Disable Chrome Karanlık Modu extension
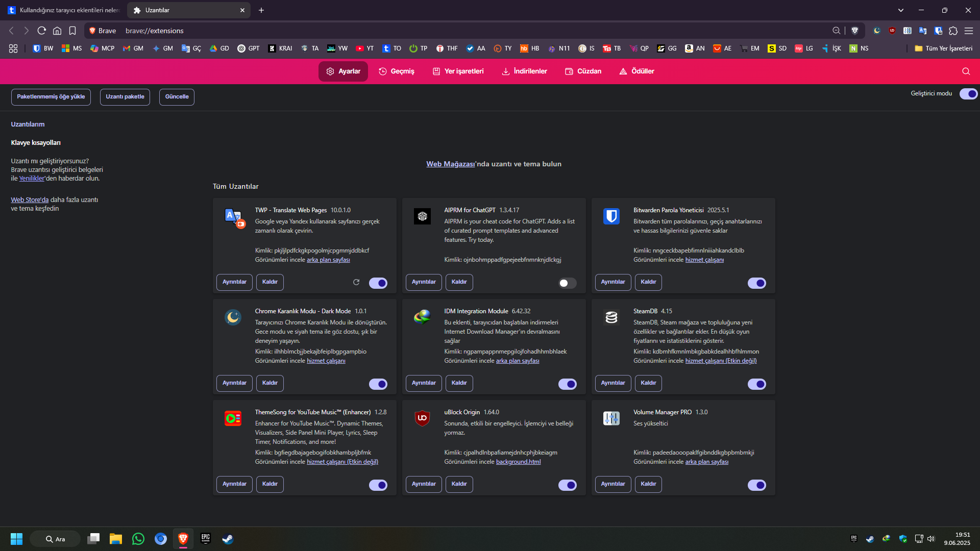980x551 pixels. pos(378,384)
